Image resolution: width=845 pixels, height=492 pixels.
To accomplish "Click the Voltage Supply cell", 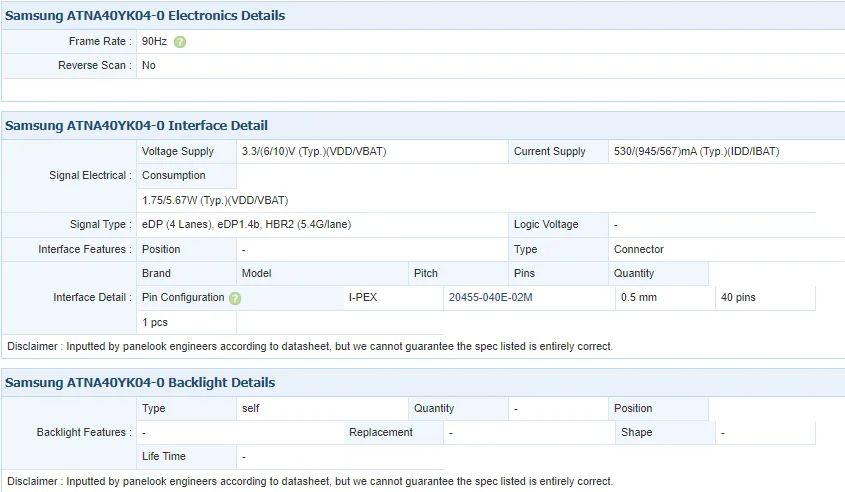I will (186, 151).
